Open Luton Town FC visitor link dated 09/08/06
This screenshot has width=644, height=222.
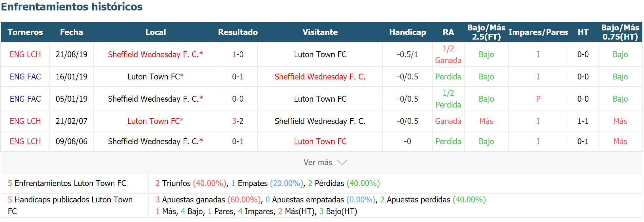[x=320, y=142]
